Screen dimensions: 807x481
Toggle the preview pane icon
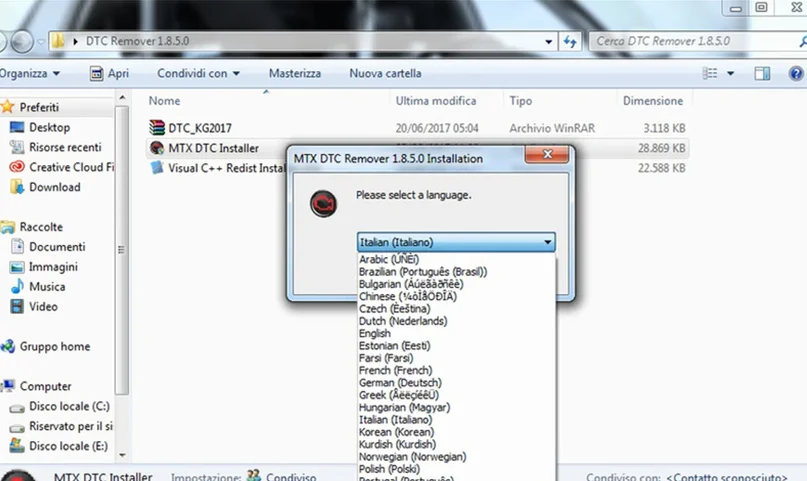point(762,74)
